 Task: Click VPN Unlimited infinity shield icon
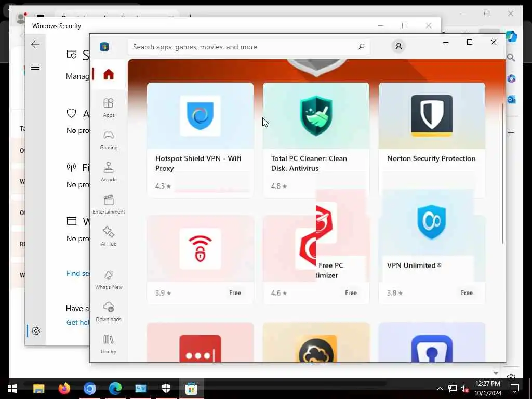(431, 222)
